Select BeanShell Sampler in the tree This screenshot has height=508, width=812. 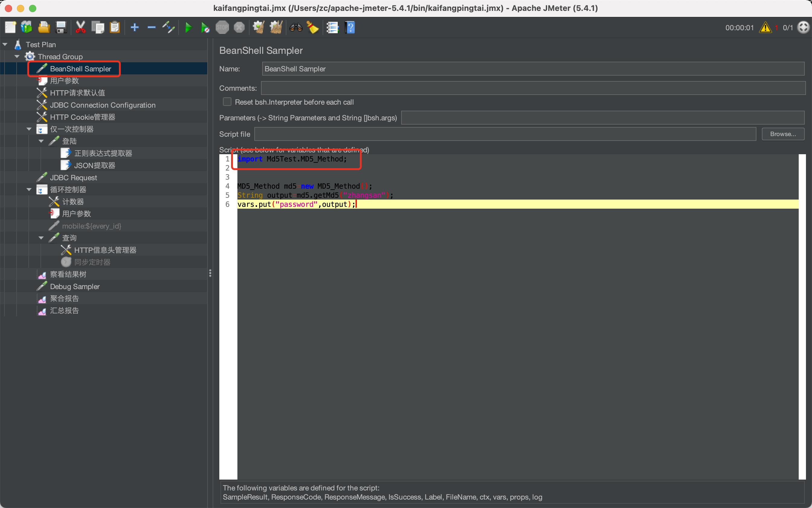click(80, 69)
